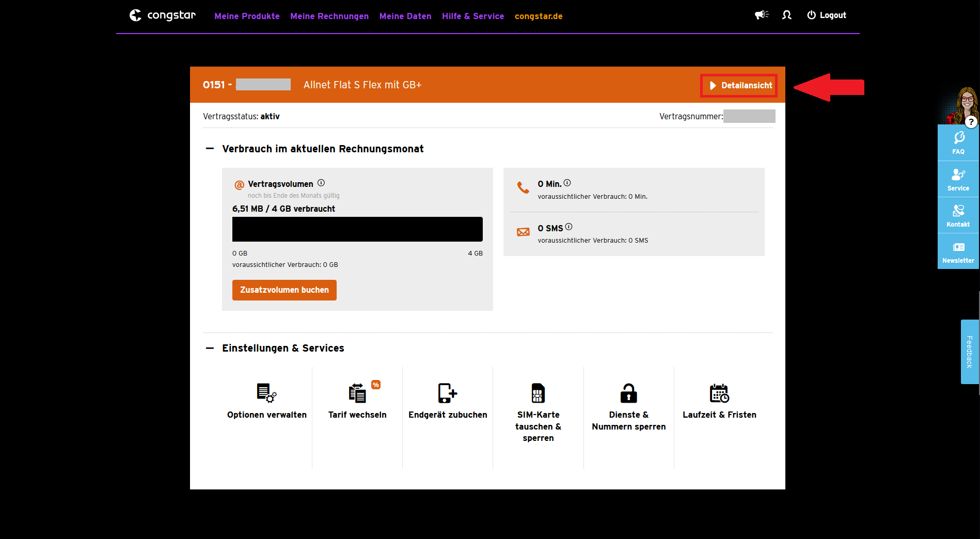Image resolution: width=980 pixels, height=539 pixels.
Task: Collapse the Verbrauch im aktuellen Rechnungsmonat section
Action: pyautogui.click(x=210, y=149)
